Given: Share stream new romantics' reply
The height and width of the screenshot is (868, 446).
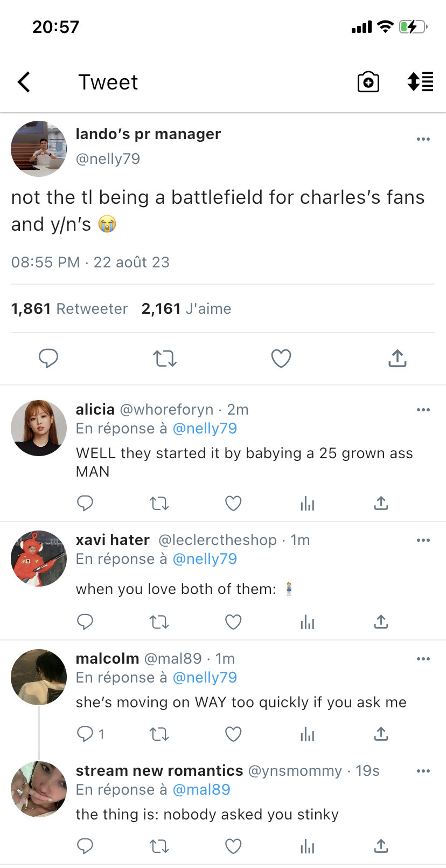Looking at the screenshot, I should click(x=381, y=846).
